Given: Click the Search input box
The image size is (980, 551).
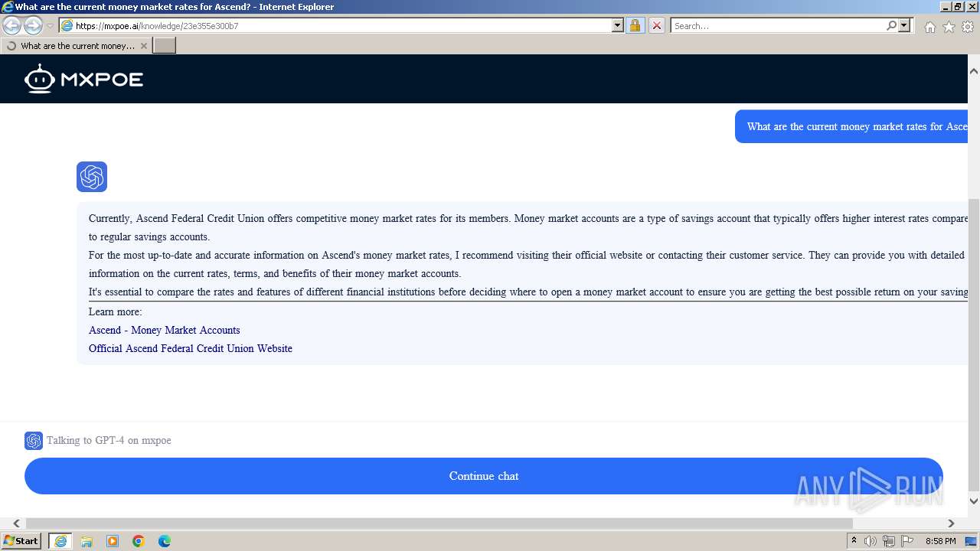Looking at the screenshot, I should (x=777, y=25).
